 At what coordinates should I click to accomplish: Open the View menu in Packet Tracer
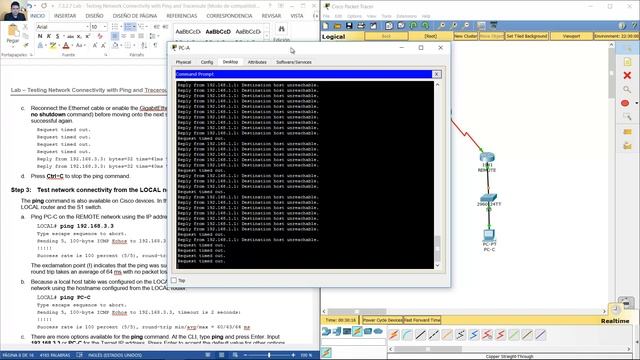click(x=371, y=16)
